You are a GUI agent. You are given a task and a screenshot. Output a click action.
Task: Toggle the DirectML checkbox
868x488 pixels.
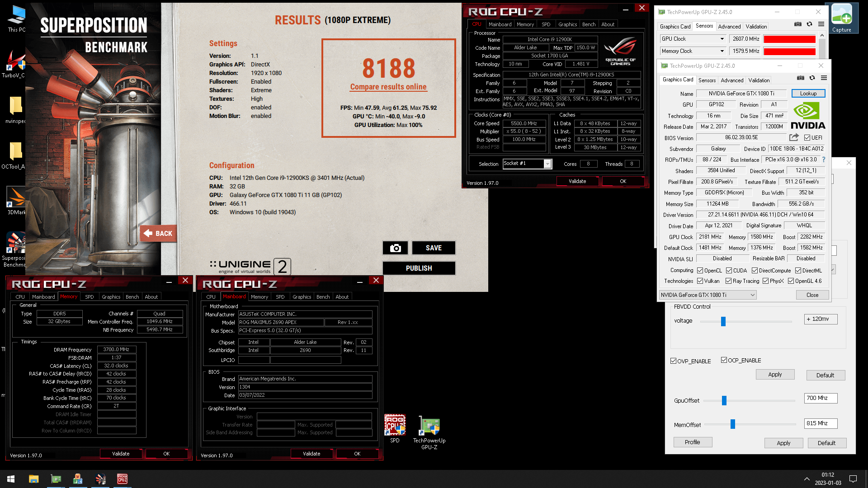point(798,271)
